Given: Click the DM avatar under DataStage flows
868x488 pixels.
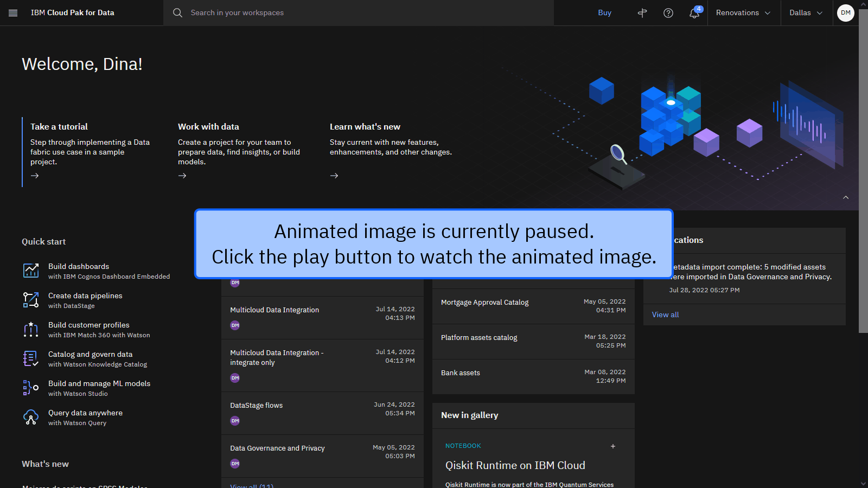Looking at the screenshot, I should [235, 421].
